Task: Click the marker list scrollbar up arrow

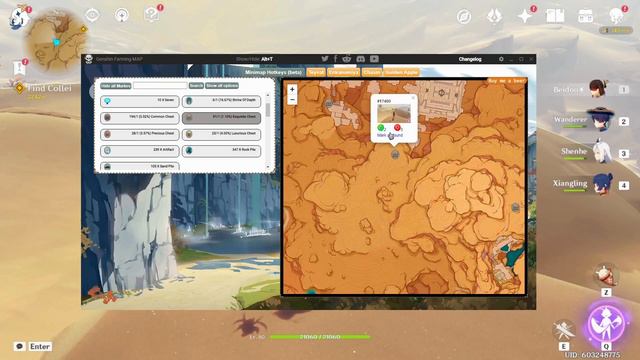Action: [x=268, y=95]
